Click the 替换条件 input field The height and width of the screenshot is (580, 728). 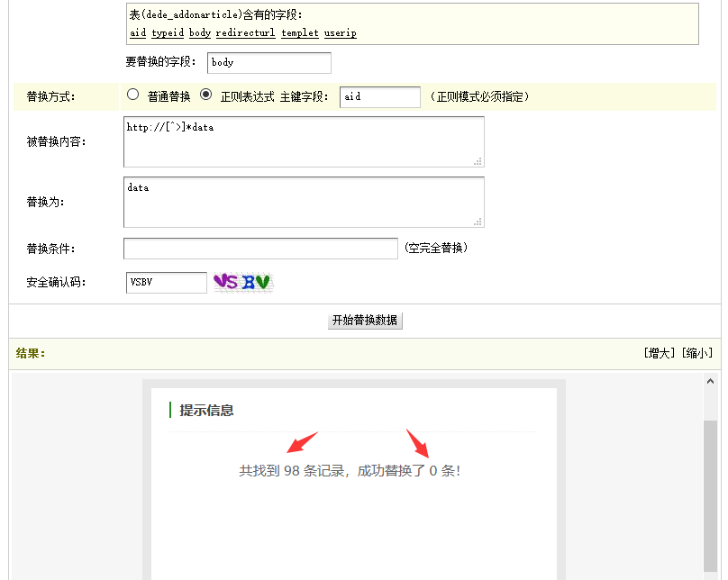260,249
